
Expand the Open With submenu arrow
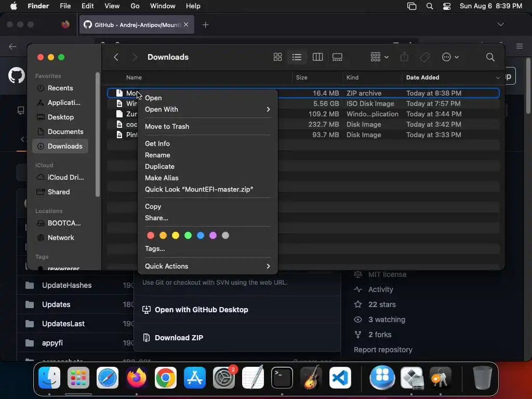coord(268,109)
